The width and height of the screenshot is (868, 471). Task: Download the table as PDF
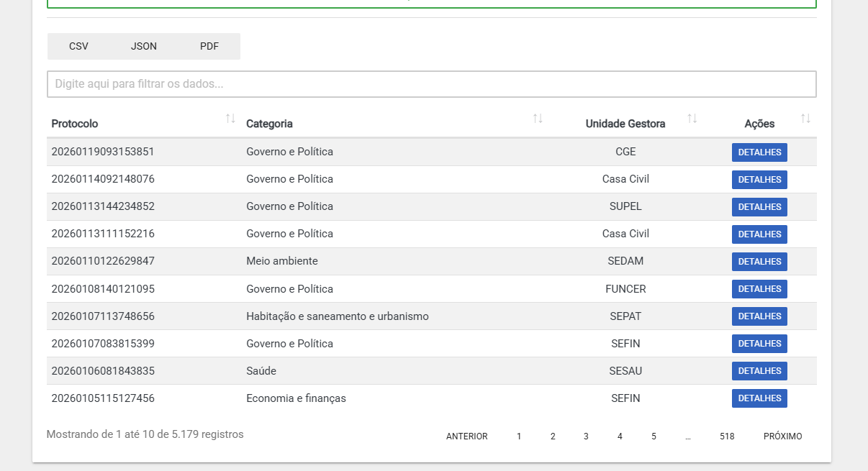point(209,46)
